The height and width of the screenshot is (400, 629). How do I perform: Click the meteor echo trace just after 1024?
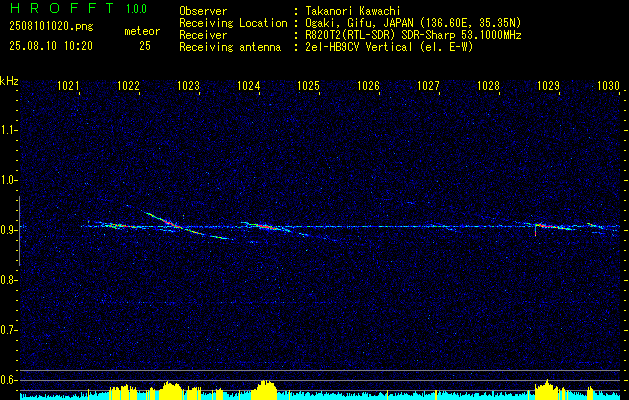(x=265, y=227)
